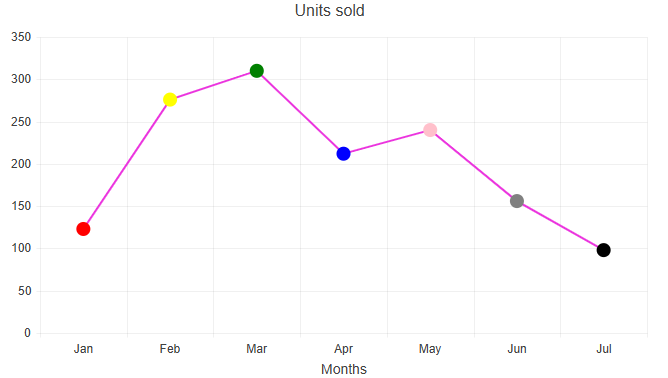The image size is (668, 378).
Task: Click the Apr axis label
Action: click(x=343, y=349)
